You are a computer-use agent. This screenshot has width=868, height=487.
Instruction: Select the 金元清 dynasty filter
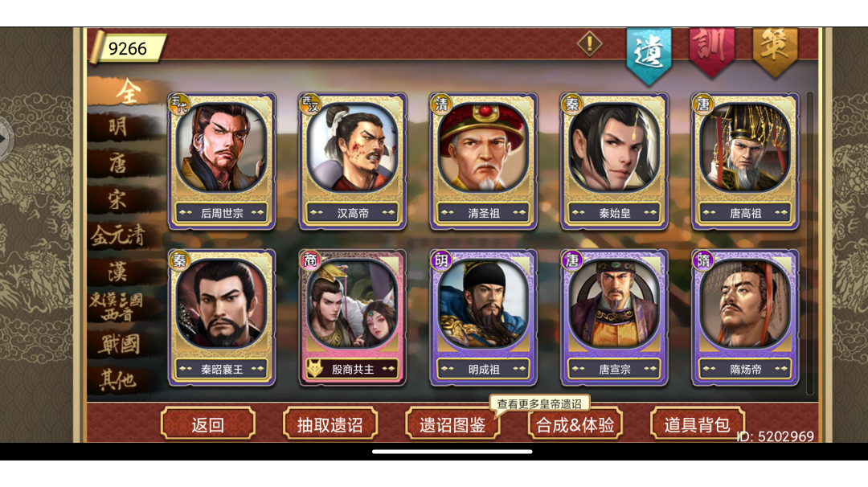(117, 235)
